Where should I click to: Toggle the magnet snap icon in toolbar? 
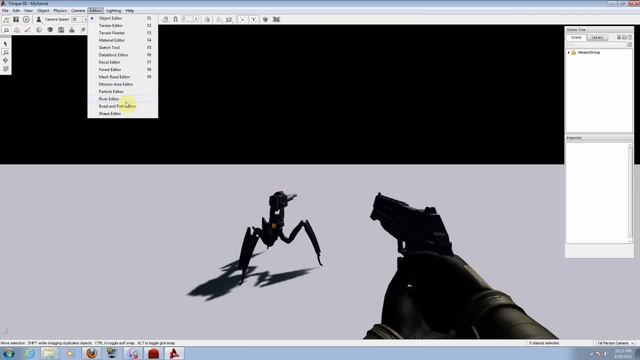click(x=175, y=20)
